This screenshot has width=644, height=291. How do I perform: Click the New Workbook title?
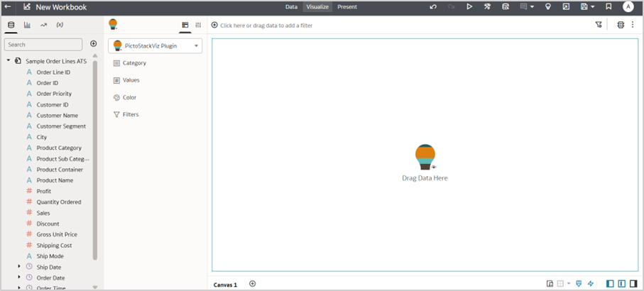click(x=61, y=7)
